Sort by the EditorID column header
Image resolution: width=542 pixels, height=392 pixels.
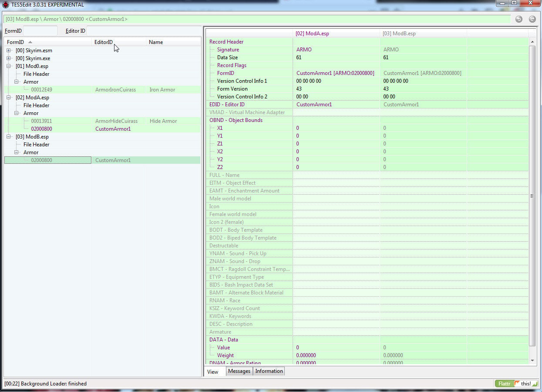[119, 42]
